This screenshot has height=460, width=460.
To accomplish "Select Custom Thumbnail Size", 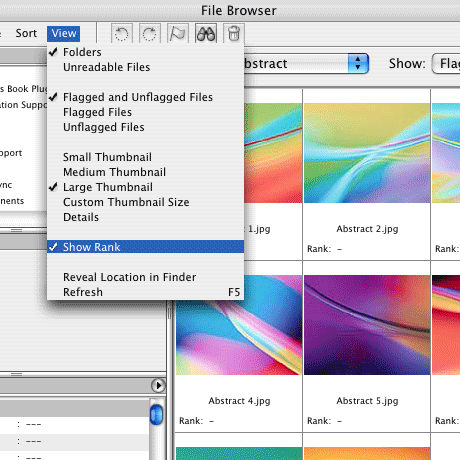I will tap(145, 202).
